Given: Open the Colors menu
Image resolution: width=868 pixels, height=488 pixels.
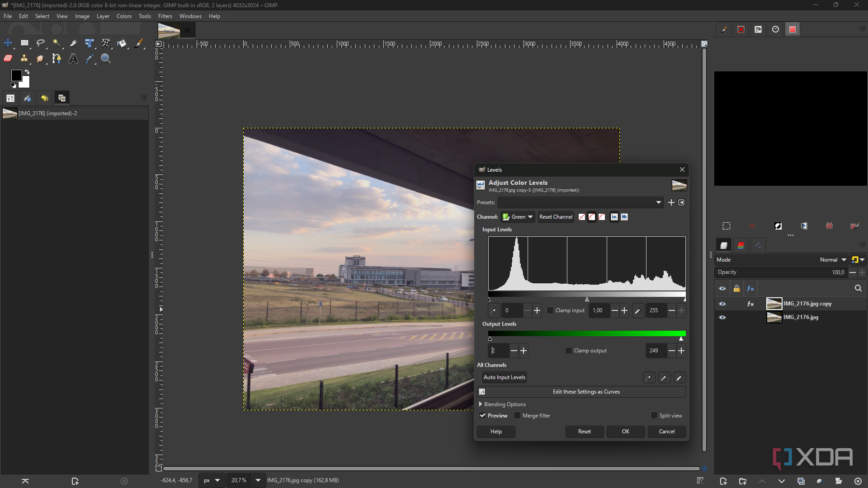Looking at the screenshot, I should [123, 16].
